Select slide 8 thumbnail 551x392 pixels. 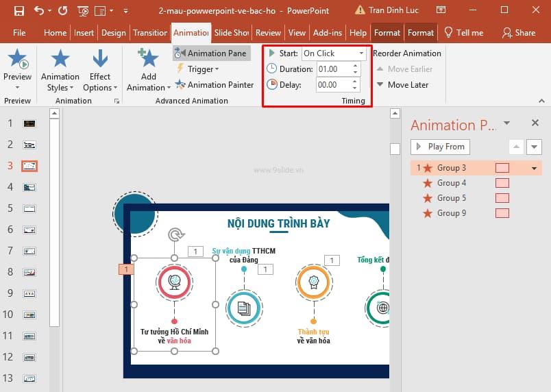(x=29, y=272)
